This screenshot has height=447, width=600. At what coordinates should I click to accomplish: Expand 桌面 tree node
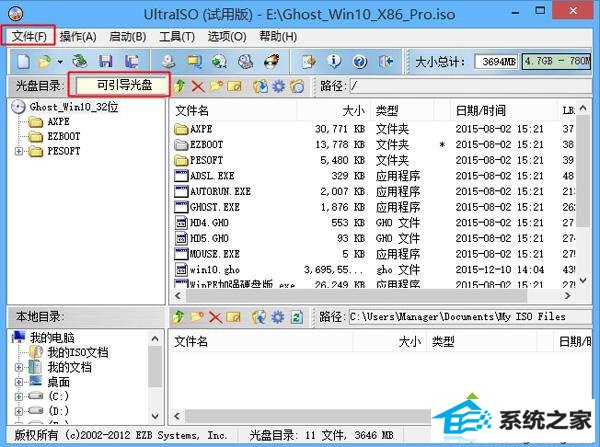click(18, 382)
